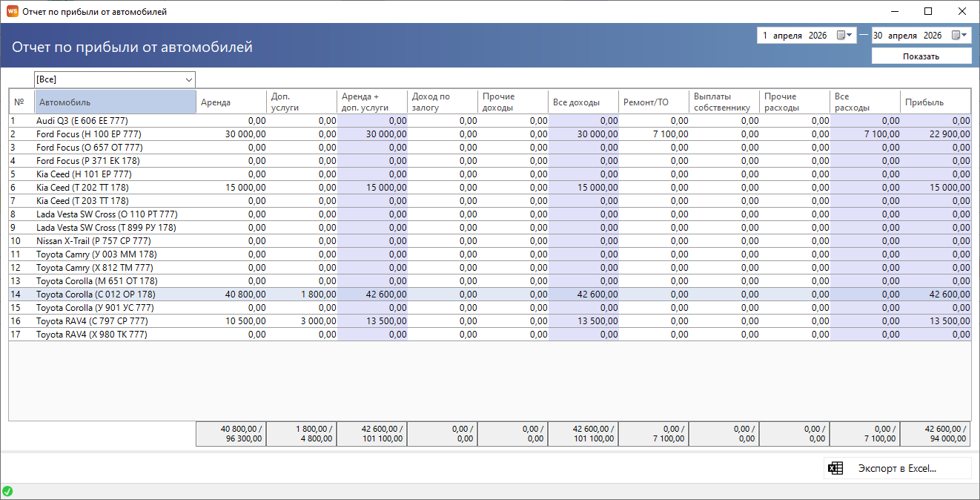Click the Показать button

pyautogui.click(x=921, y=56)
